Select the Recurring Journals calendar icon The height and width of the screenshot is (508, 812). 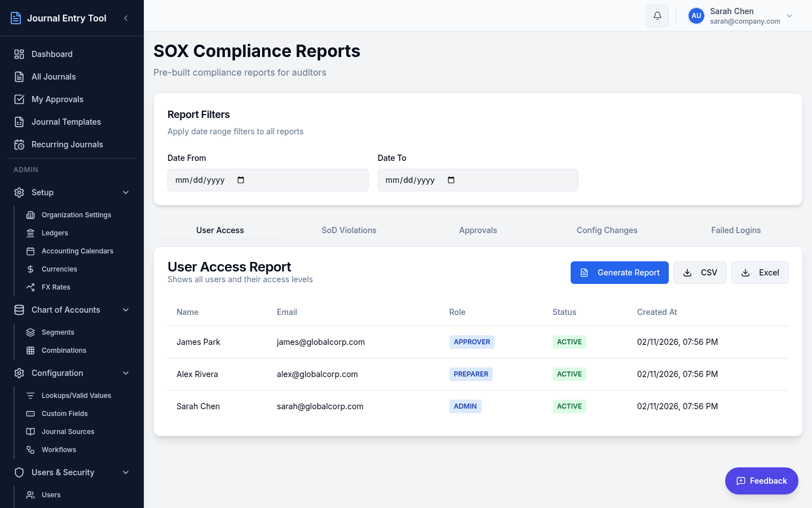pyautogui.click(x=18, y=144)
